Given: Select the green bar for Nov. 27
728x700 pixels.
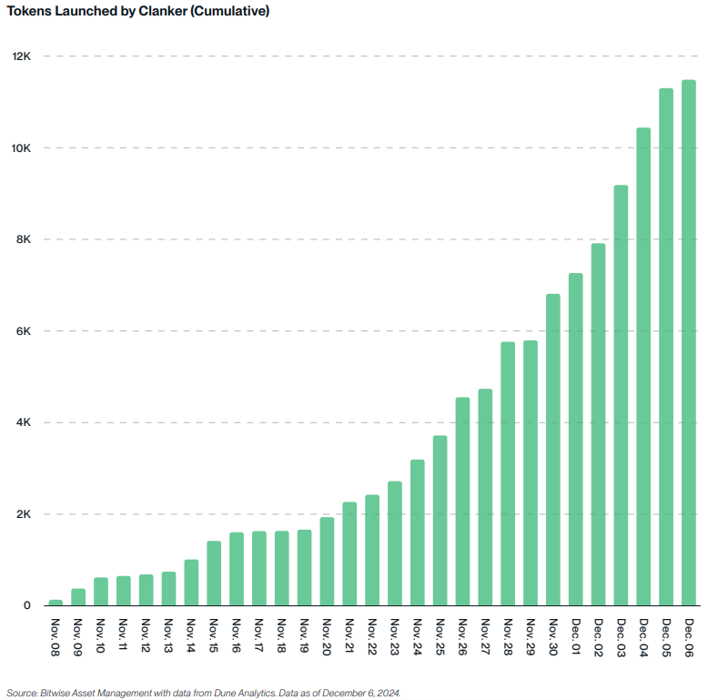Looking at the screenshot, I should [485, 497].
